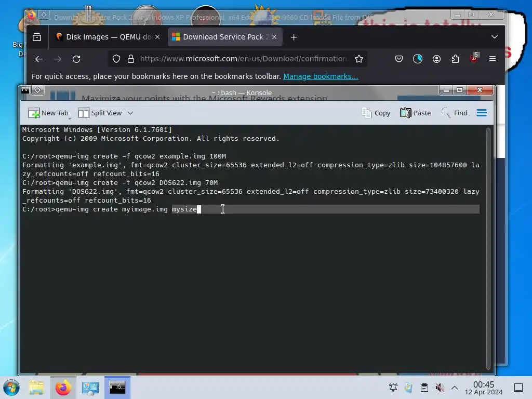Click the Paste button in Konsole
This screenshot has height=399, width=532.
click(x=415, y=113)
